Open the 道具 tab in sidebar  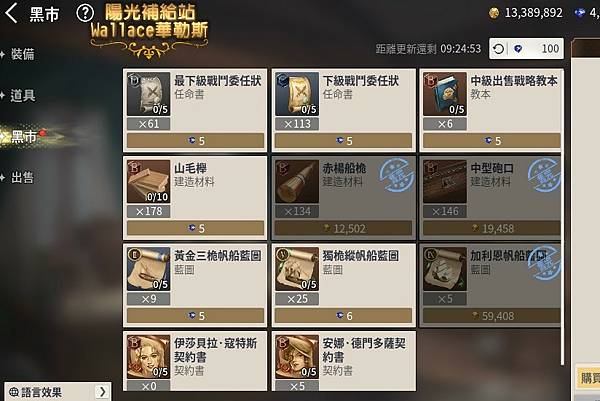click(x=22, y=95)
